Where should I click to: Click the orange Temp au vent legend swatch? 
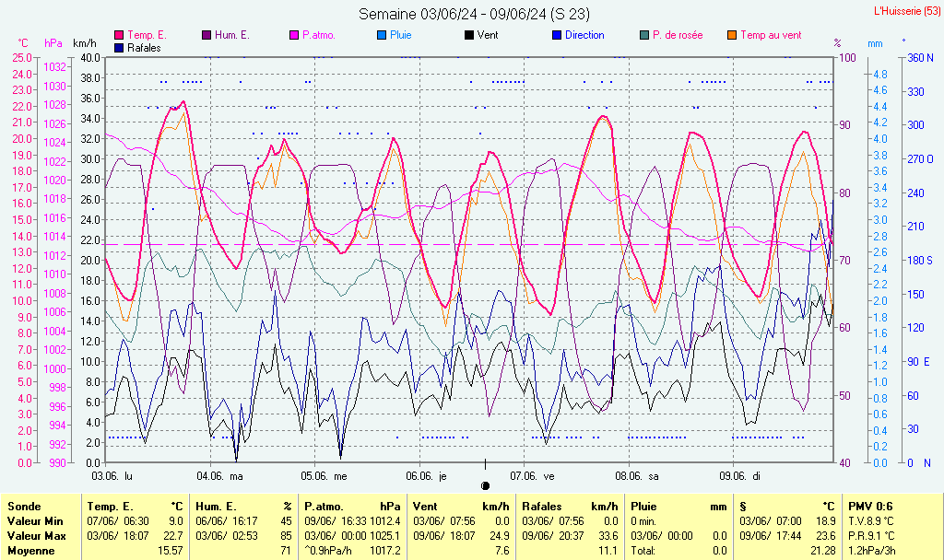[x=732, y=36]
